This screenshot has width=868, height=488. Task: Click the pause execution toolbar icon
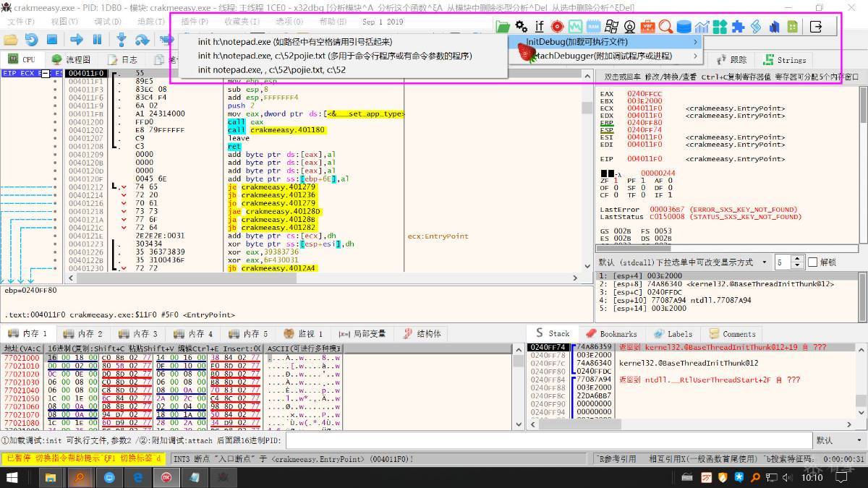[97, 40]
